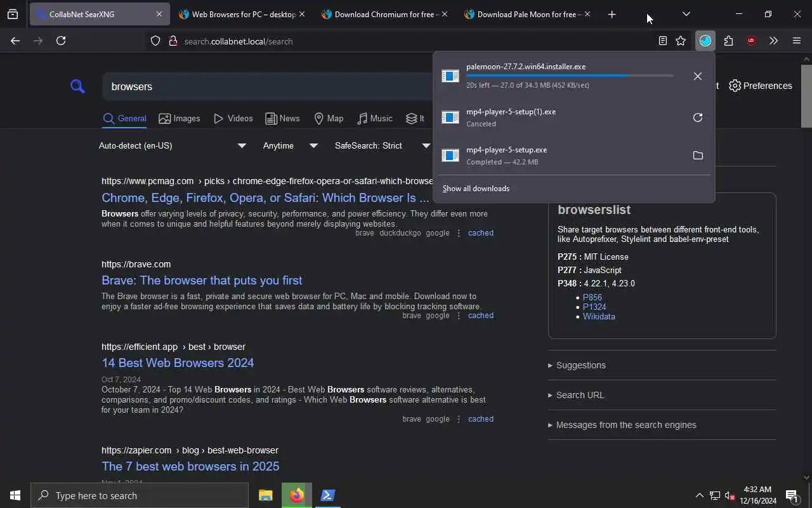Go back with the back arrow

(15, 41)
